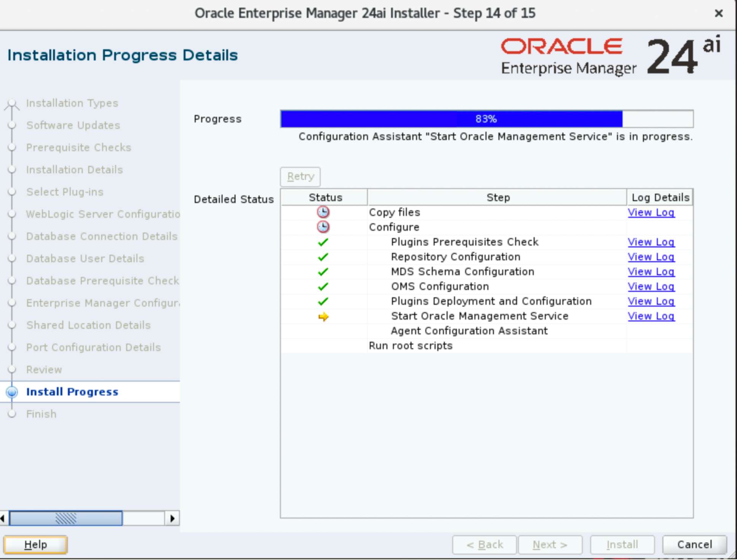The height and width of the screenshot is (560, 737).
Task: Click the Help button
Action: [x=35, y=545]
